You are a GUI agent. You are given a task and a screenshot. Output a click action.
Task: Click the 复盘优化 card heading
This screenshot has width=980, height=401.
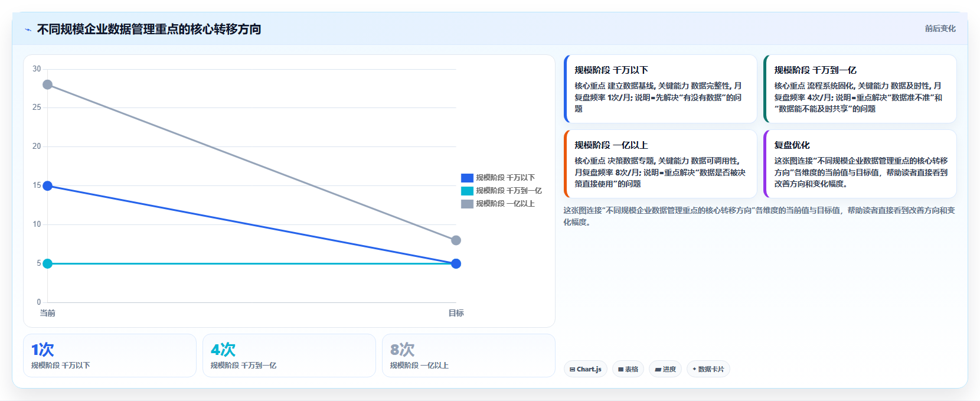[792, 145]
